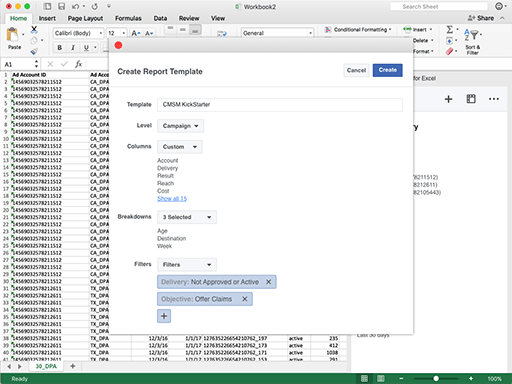Click the zoom out minus button
Image resolution: width=512 pixels, height=384 pixels.
pyautogui.click(x=401, y=378)
